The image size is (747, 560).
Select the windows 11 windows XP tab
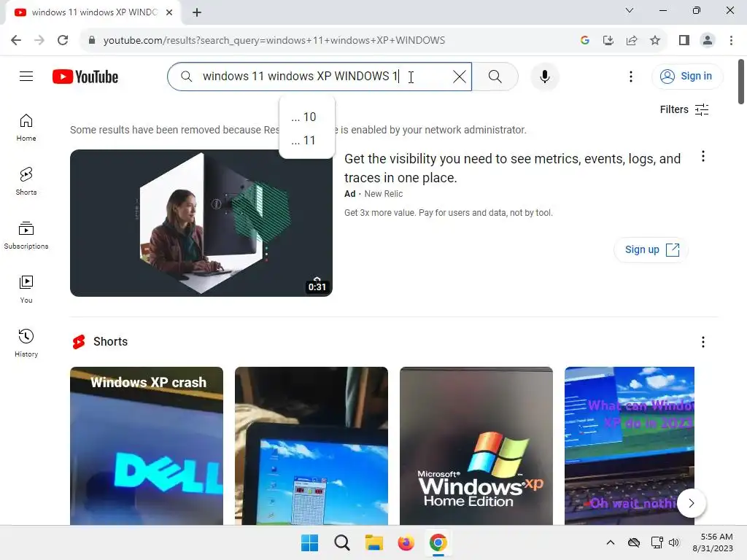[x=93, y=12]
